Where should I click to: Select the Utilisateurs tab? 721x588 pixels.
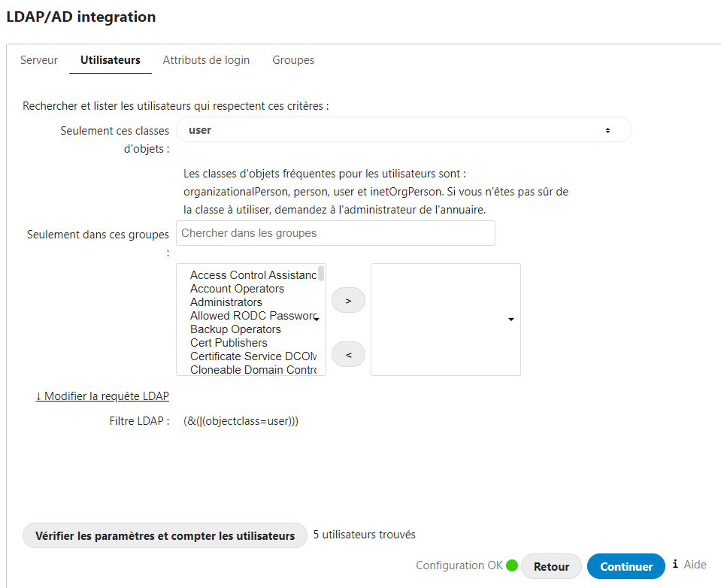110,59
